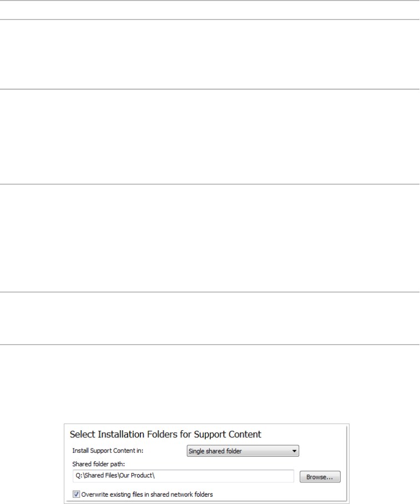This screenshot has width=420, height=504.
Task: Click inside the Shared folder path field
Action: point(183,476)
